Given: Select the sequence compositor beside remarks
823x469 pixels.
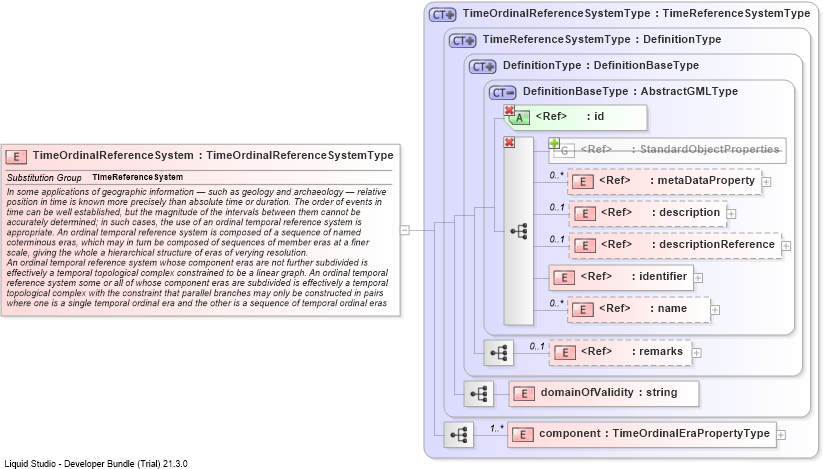Looking at the screenshot, I should 499,353.
